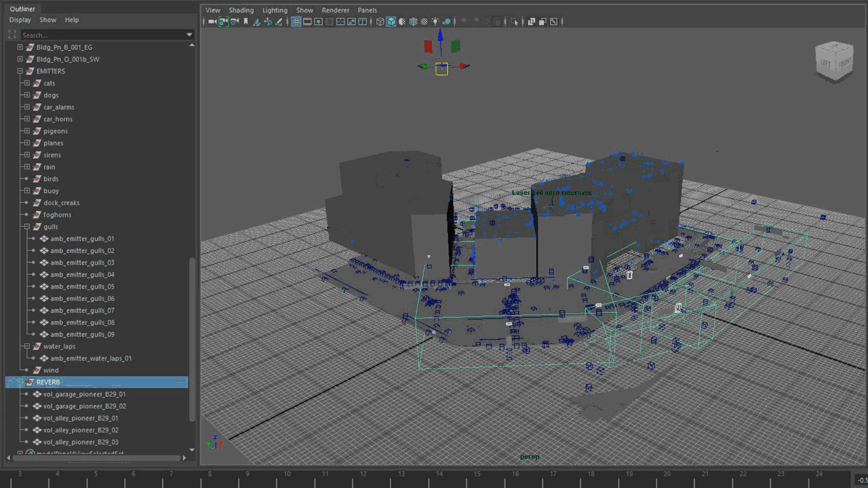This screenshot has height=488, width=868.
Task: Click the LEFT face of the ViewCube
Action: (825, 63)
